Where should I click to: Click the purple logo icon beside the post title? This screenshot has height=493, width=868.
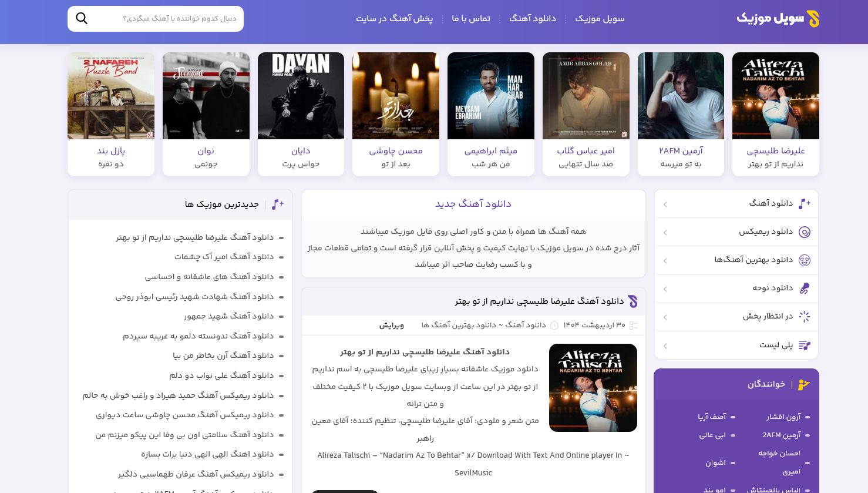633,301
